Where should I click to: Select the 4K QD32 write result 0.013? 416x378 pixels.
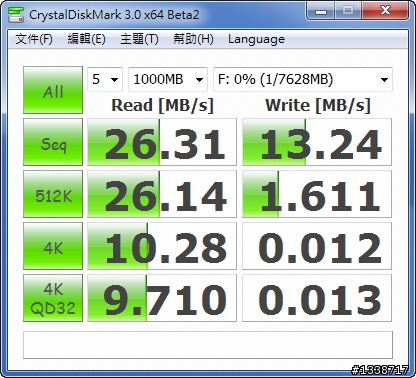(x=317, y=298)
